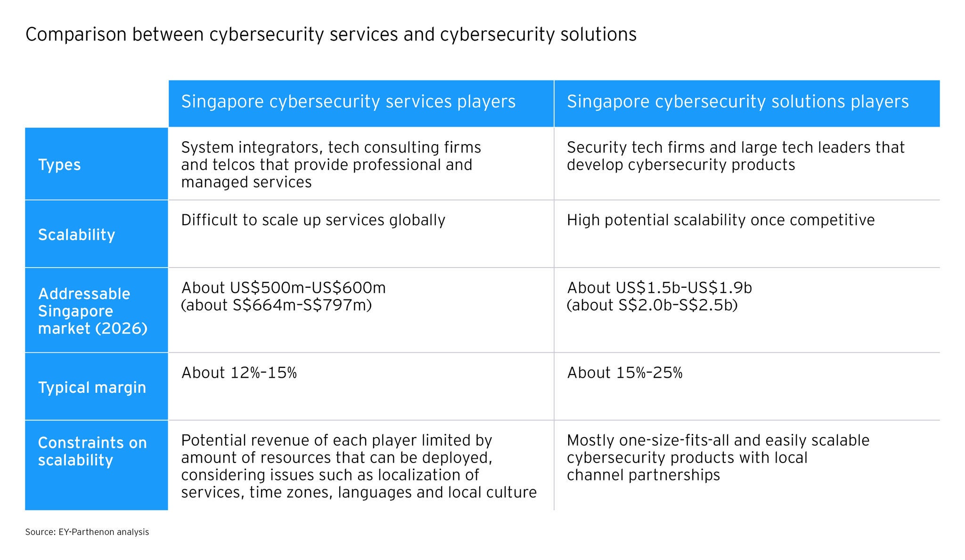Viewport: 965px width, 560px height.
Task: Select the 'About 15%-25%' margin cell
Action: [x=624, y=373]
